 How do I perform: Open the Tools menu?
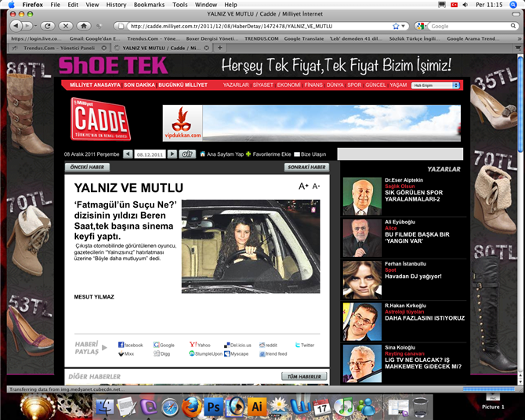pyautogui.click(x=180, y=5)
